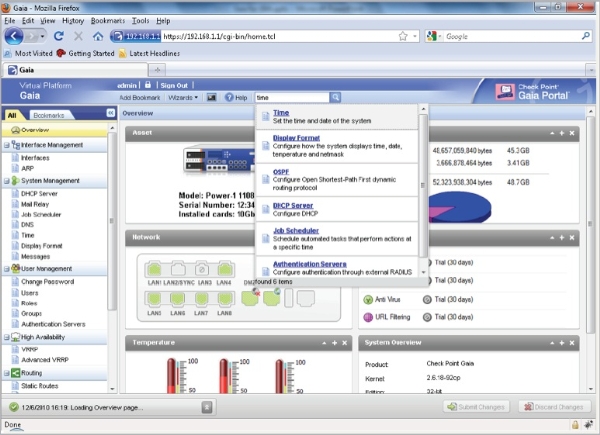The image size is (600, 435).
Task: Click the LAN1 port icon
Action: pos(154,269)
